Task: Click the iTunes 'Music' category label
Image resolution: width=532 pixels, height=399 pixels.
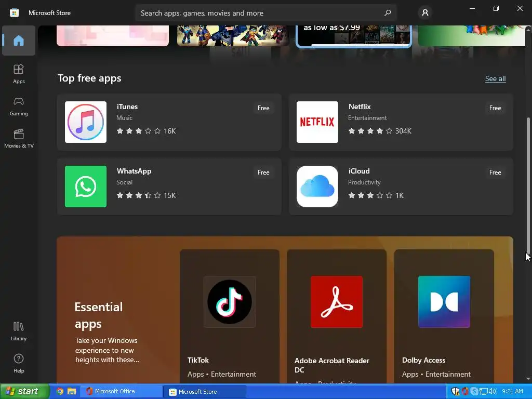Action: (125, 118)
